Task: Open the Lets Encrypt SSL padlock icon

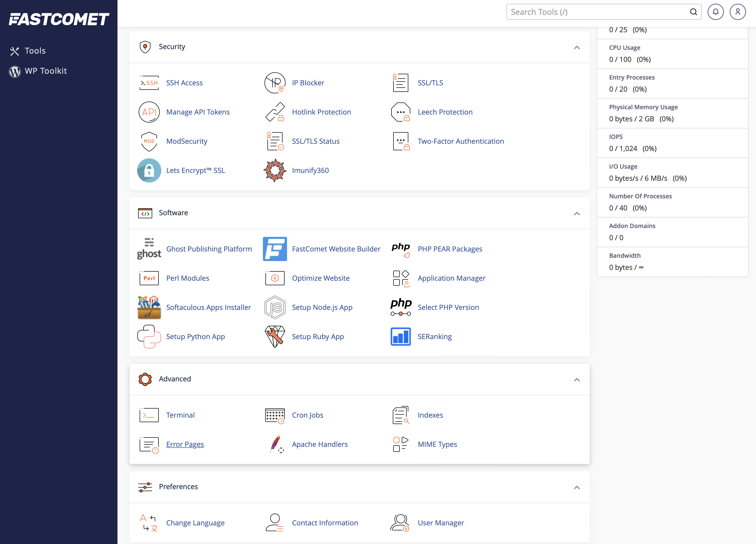Action: click(149, 170)
